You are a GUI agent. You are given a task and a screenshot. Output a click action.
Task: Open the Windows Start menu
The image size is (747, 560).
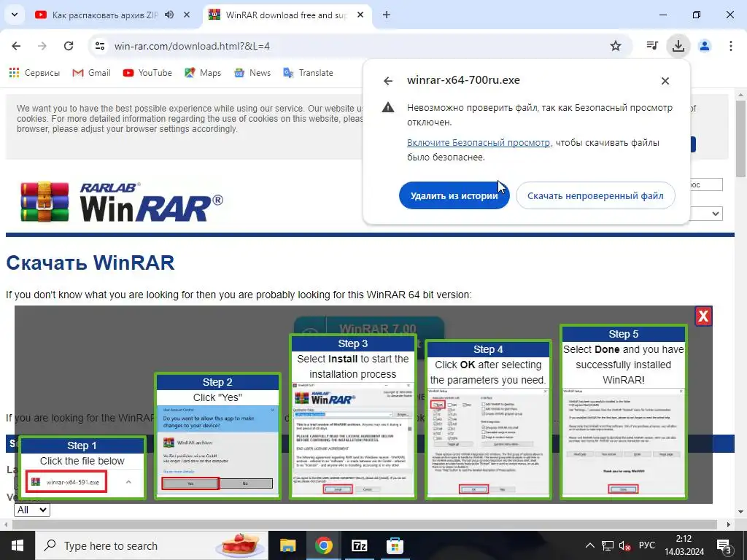coord(18,545)
